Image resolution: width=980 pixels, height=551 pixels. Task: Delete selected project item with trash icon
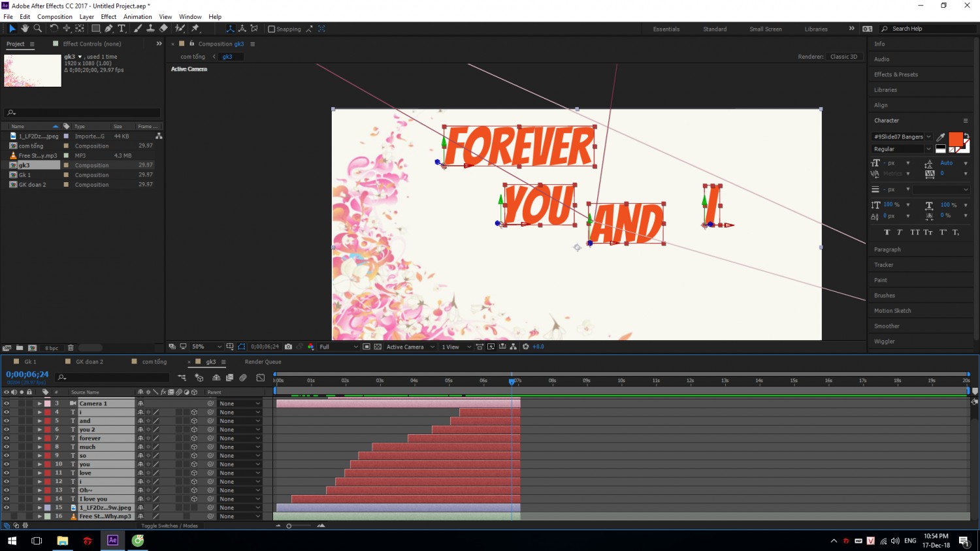pyautogui.click(x=71, y=348)
